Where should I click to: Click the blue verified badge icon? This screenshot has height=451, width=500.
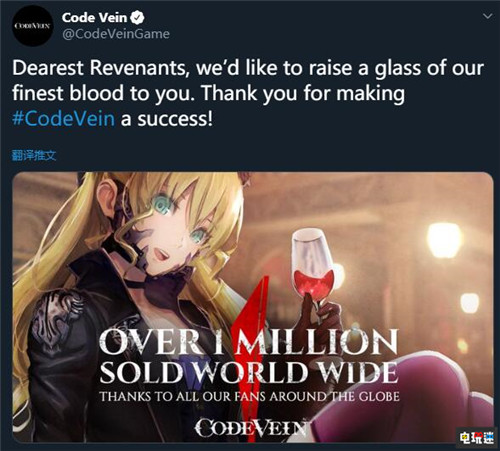137,18
